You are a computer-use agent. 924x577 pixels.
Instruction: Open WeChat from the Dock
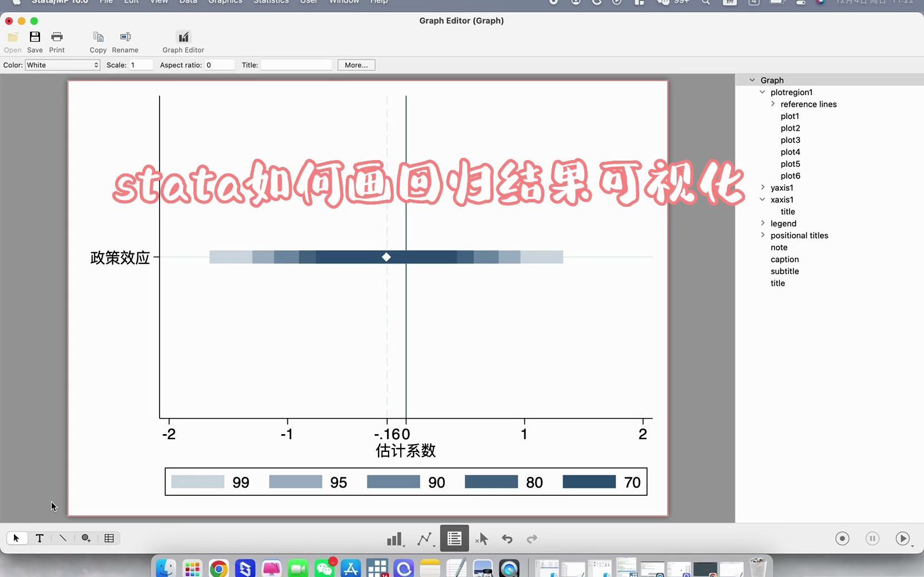pyautogui.click(x=325, y=568)
